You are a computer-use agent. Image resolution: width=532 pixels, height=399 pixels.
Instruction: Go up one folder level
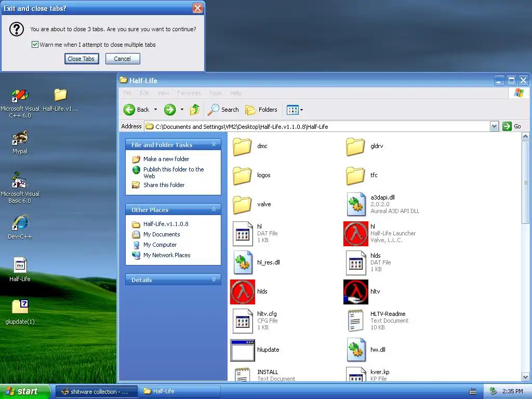point(195,110)
